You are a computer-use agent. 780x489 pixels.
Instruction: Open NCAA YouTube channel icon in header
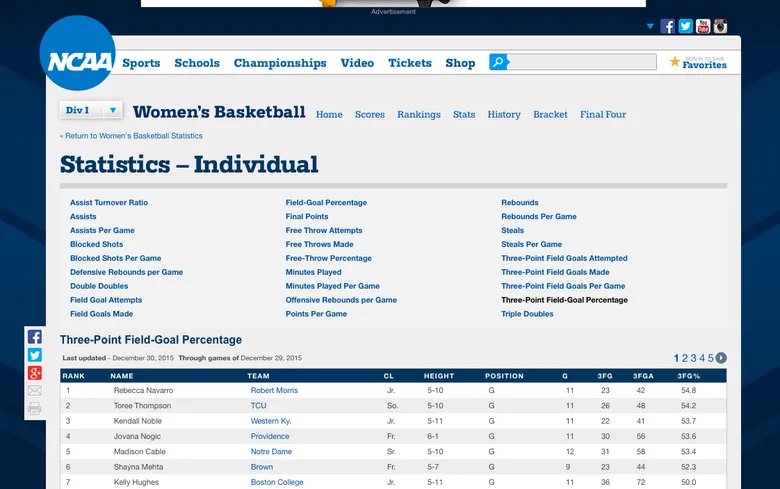[x=703, y=27]
